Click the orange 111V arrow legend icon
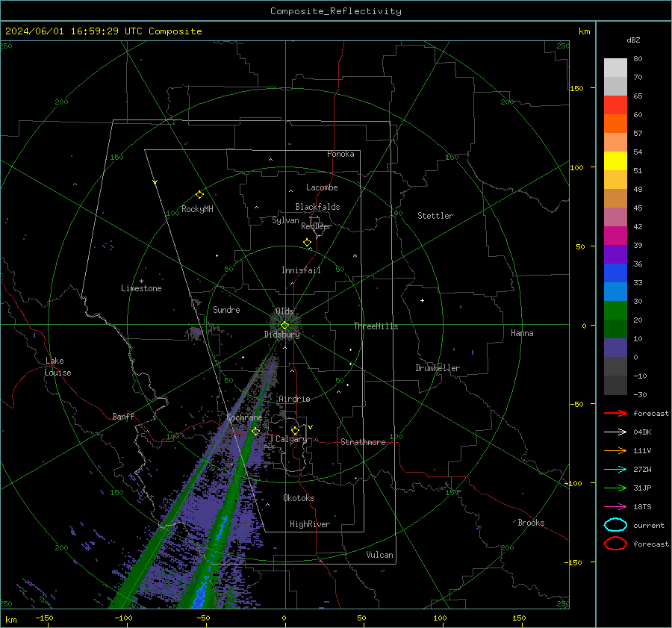 pyautogui.click(x=615, y=450)
